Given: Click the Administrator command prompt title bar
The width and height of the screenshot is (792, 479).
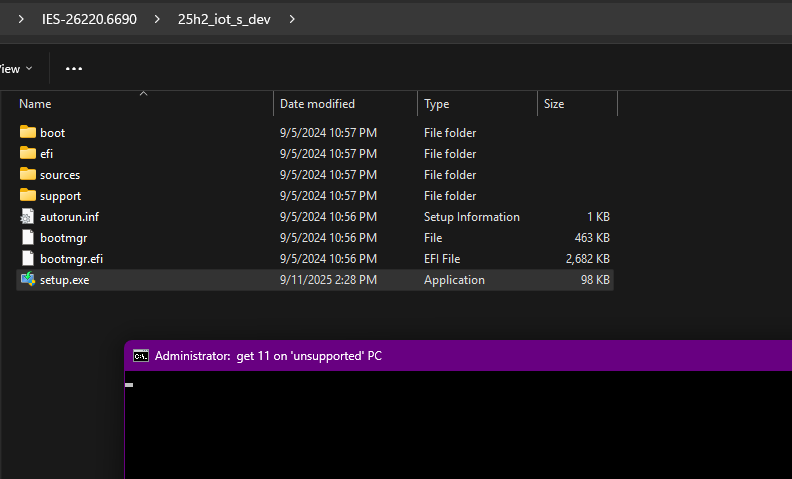Looking at the screenshot, I should [x=458, y=356].
